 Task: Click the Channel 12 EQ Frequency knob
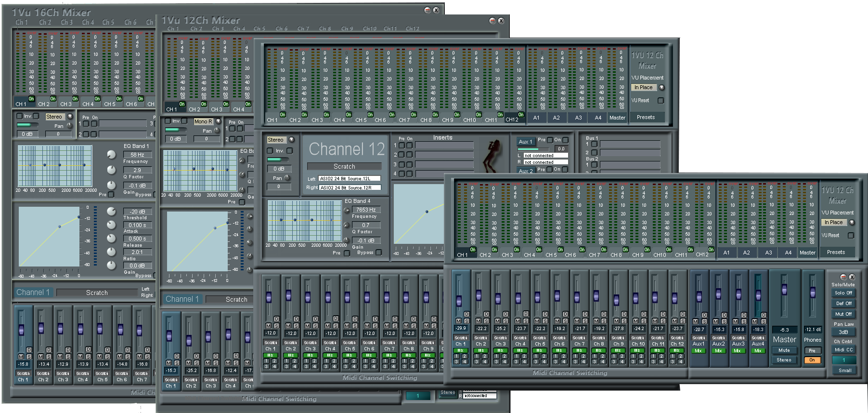(347, 211)
